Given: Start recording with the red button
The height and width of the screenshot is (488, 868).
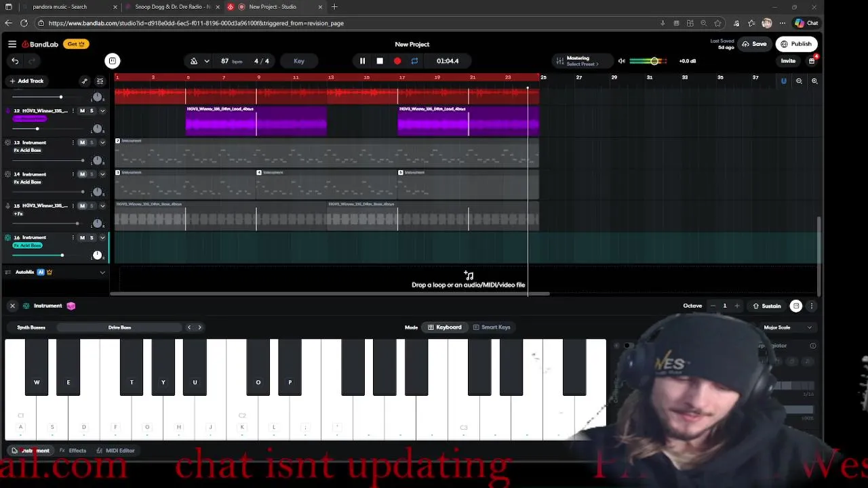Looking at the screenshot, I should [x=397, y=61].
